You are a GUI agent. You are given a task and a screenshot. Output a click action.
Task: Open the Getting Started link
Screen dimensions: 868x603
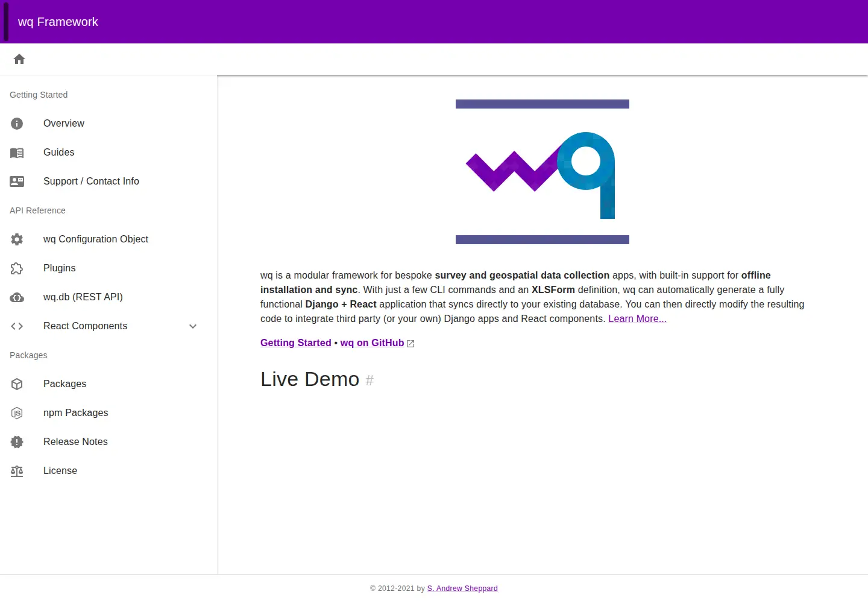pos(295,343)
